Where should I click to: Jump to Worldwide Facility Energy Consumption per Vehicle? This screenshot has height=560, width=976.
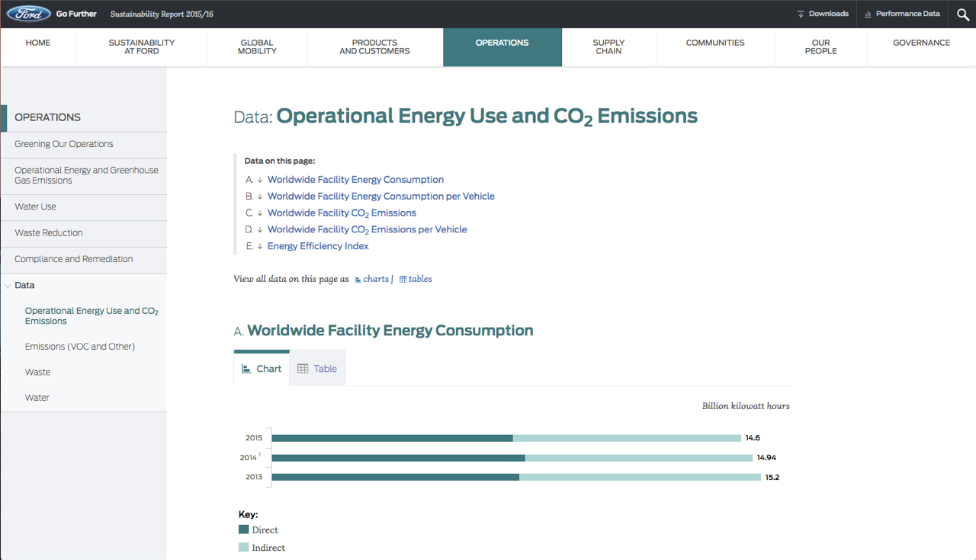(x=381, y=197)
